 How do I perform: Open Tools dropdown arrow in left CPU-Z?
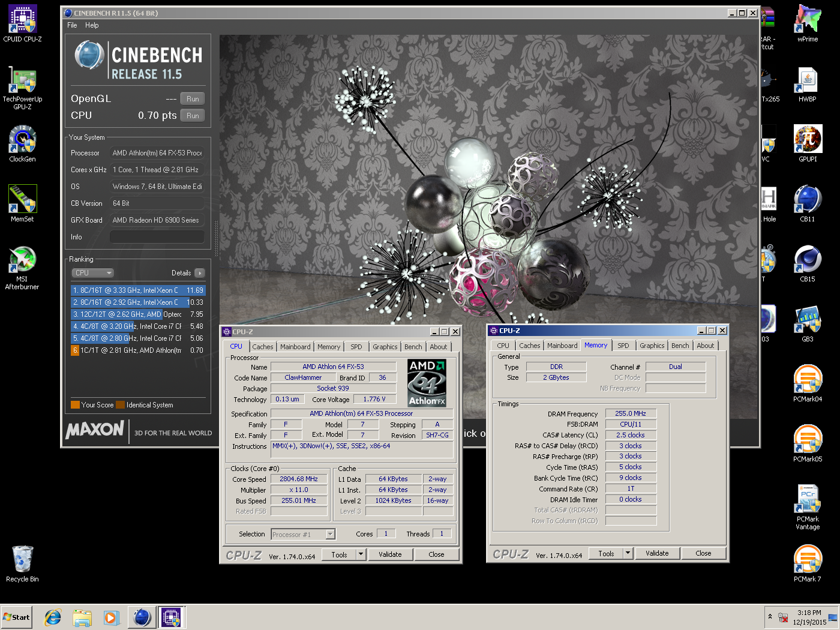point(361,554)
